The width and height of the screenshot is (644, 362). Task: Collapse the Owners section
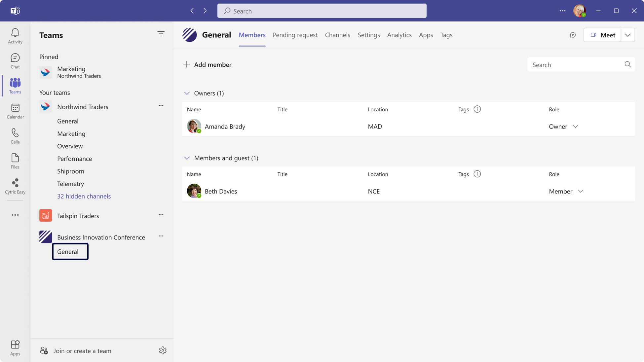point(187,93)
